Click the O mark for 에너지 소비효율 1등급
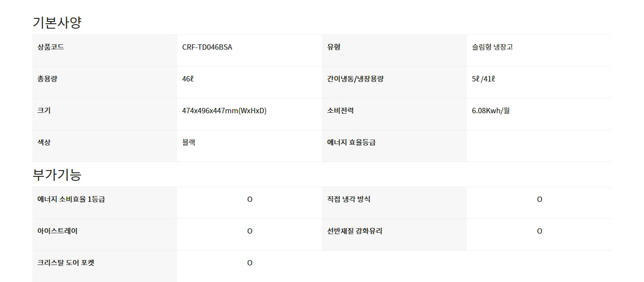Image resolution: width=644 pixels, height=282 pixels. (x=250, y=200)
